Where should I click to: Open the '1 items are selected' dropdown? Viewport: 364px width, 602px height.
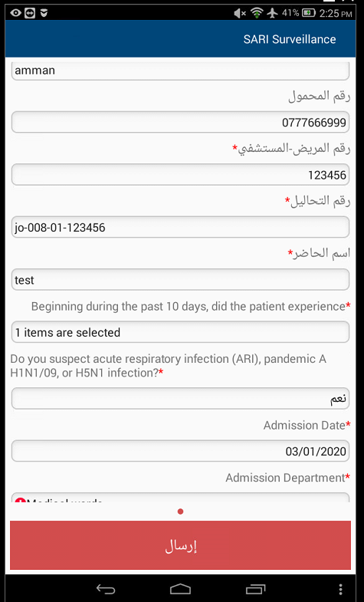(180, 332)
